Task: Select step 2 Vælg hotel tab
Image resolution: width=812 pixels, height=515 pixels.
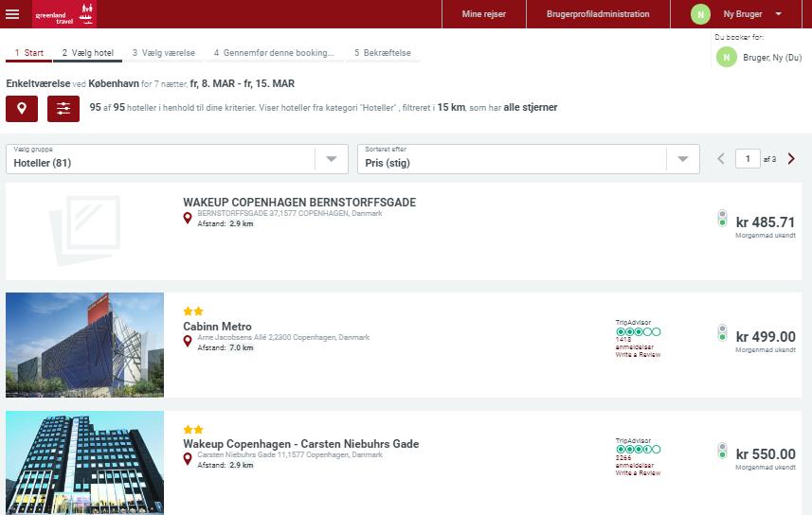Action: point(87,53)
